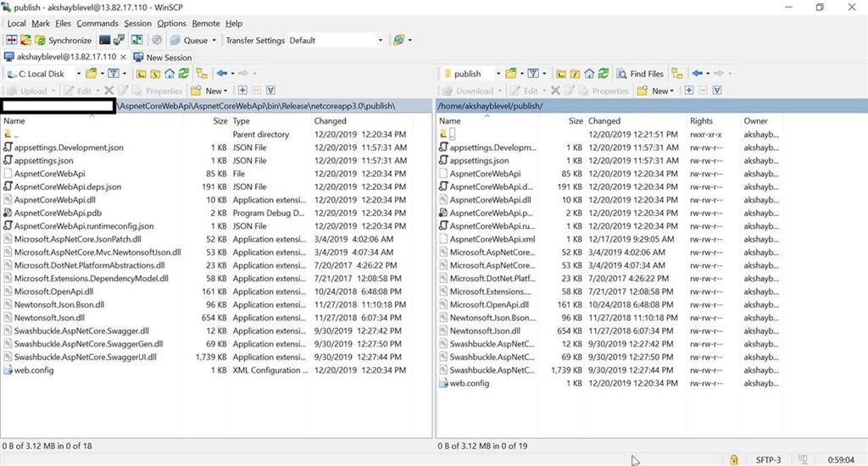This screenshot has height=466, width=868.
Task: Open the Remote menu
Action: point(206,23)
